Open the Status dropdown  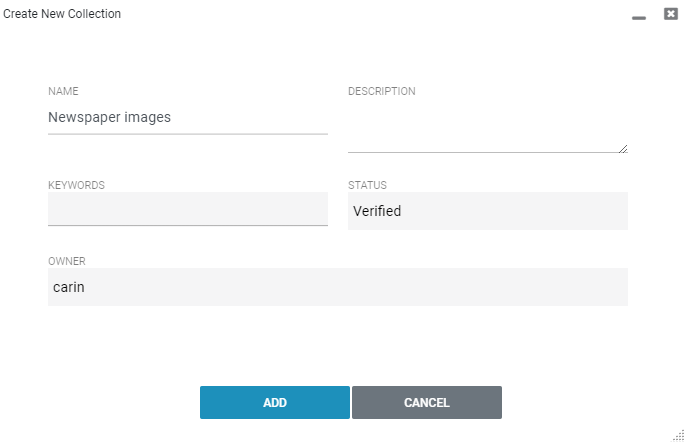click(488, 211)
